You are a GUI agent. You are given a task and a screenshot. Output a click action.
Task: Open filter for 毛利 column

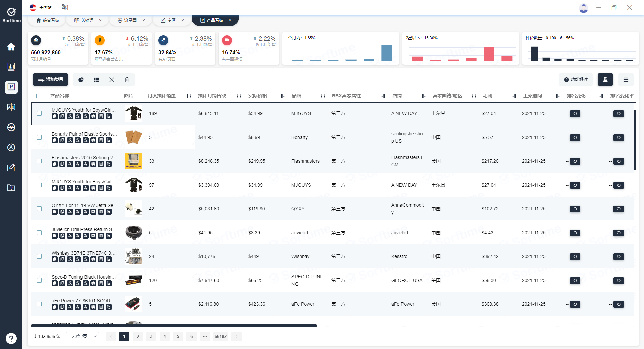point(514,96)
